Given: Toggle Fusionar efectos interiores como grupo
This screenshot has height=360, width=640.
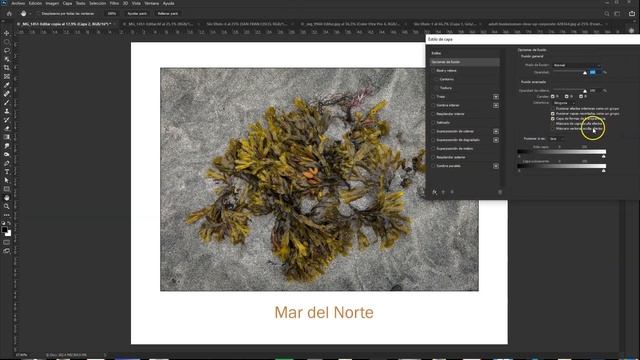Looking at the screenshot, I should [x=553, y=109].
